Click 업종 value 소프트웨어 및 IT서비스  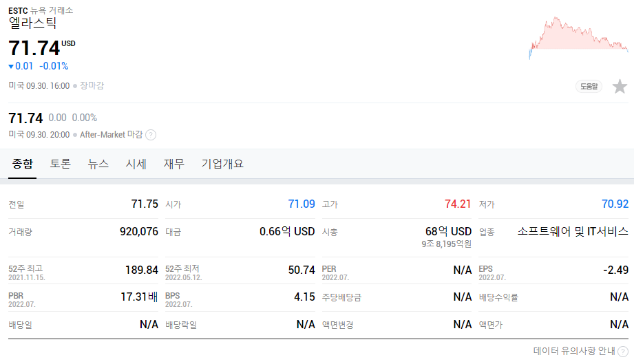[573, 231]
